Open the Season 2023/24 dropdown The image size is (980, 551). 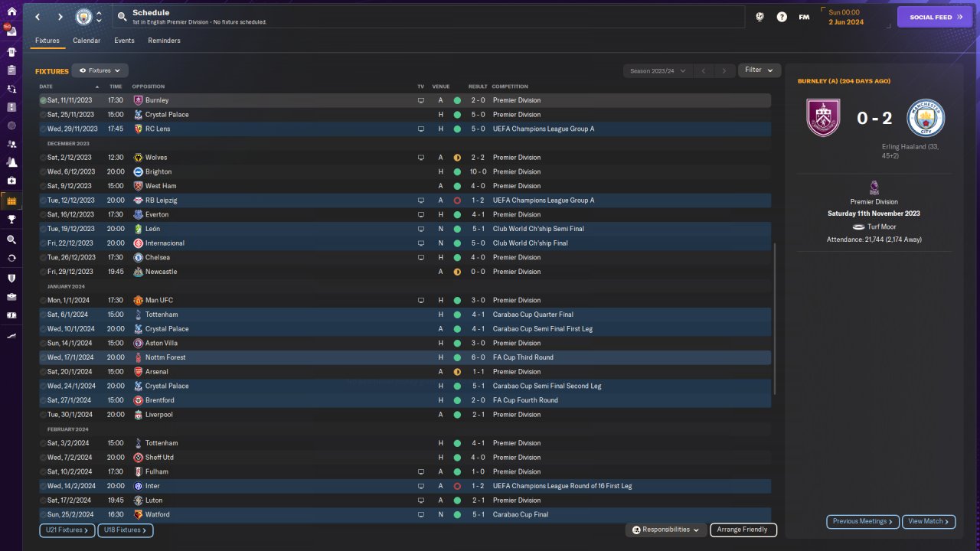657,71
